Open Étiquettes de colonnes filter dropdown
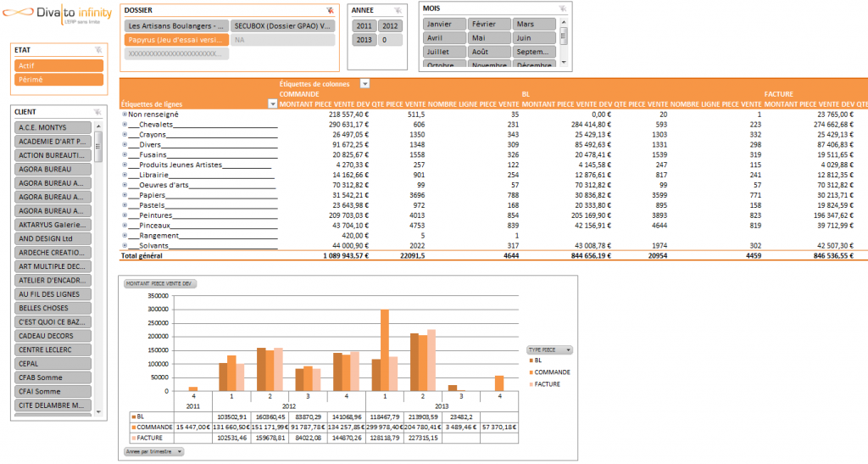 point(364,84)
